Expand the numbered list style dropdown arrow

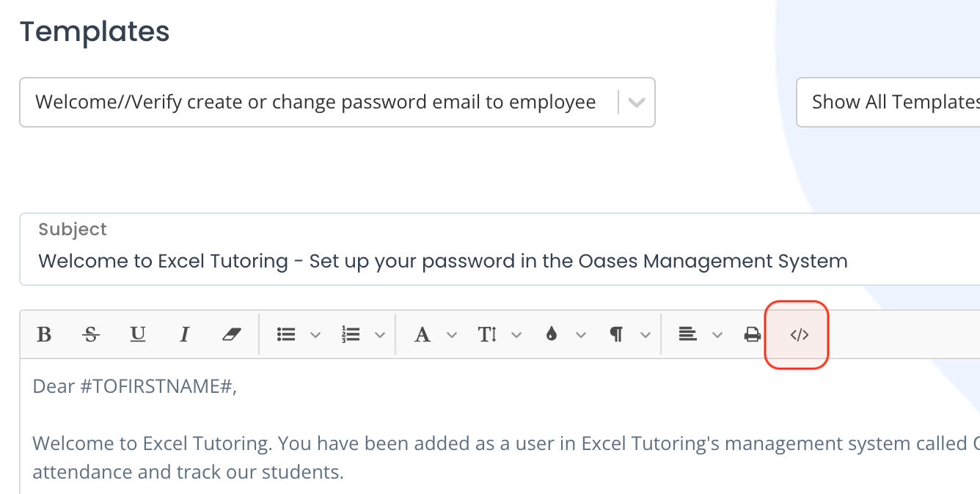[x=380, y=335]
